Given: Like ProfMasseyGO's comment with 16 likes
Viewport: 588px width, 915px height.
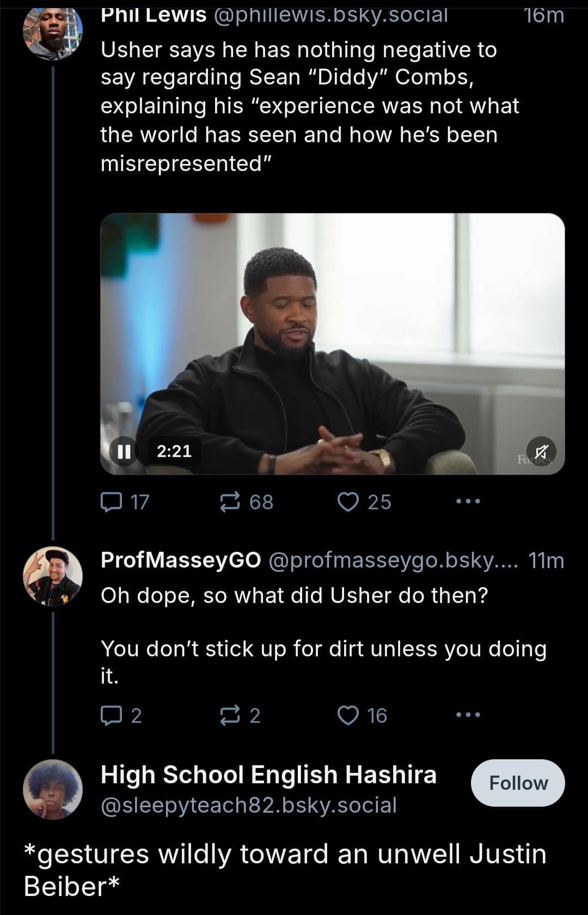Looking at the screenshot, I should (x=348, y=715).
